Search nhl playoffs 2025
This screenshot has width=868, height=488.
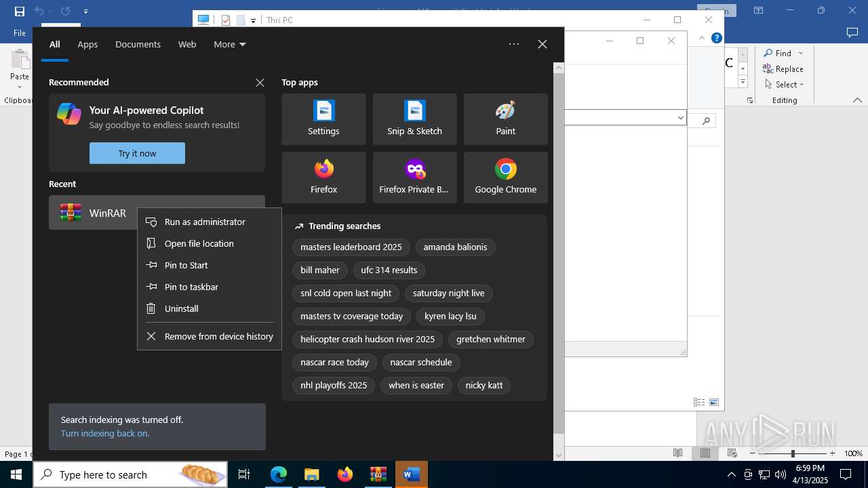(334, 386)
